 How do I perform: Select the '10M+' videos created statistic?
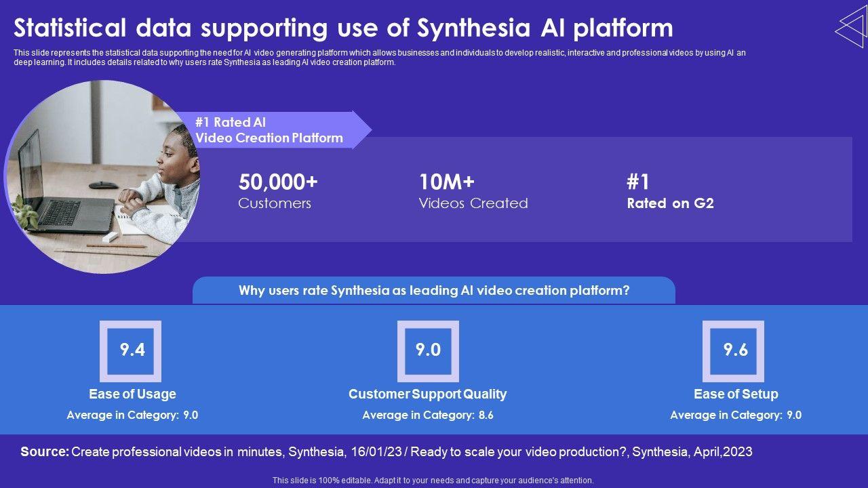[447, 182]
